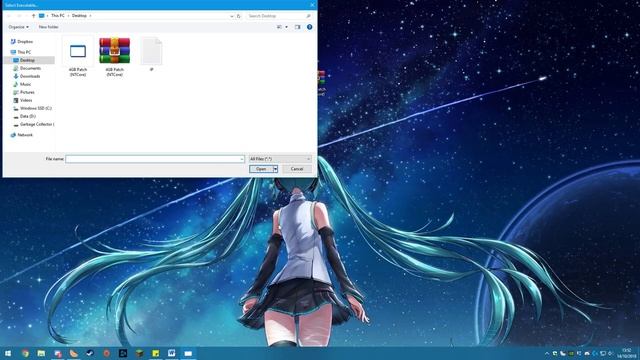Open Microsoft Word from the taskbar
This screenshot has height=360, width=640.
click(x=172, y=353)
